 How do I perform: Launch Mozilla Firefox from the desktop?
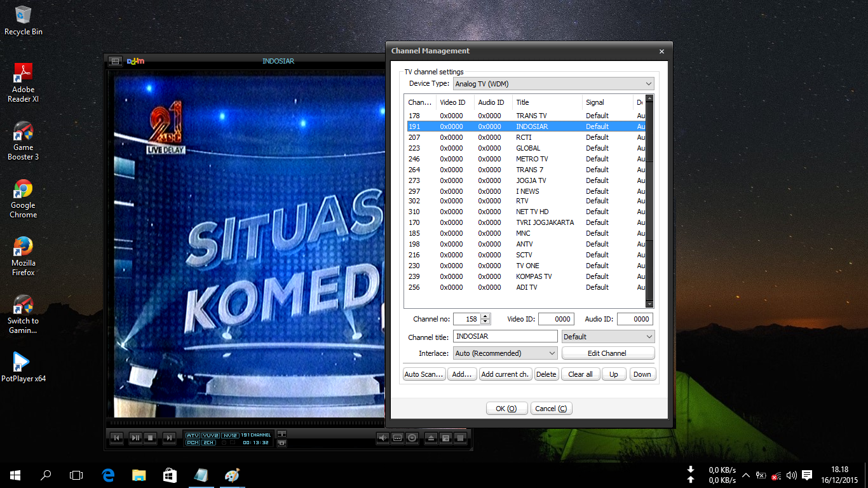pos(24,256)
